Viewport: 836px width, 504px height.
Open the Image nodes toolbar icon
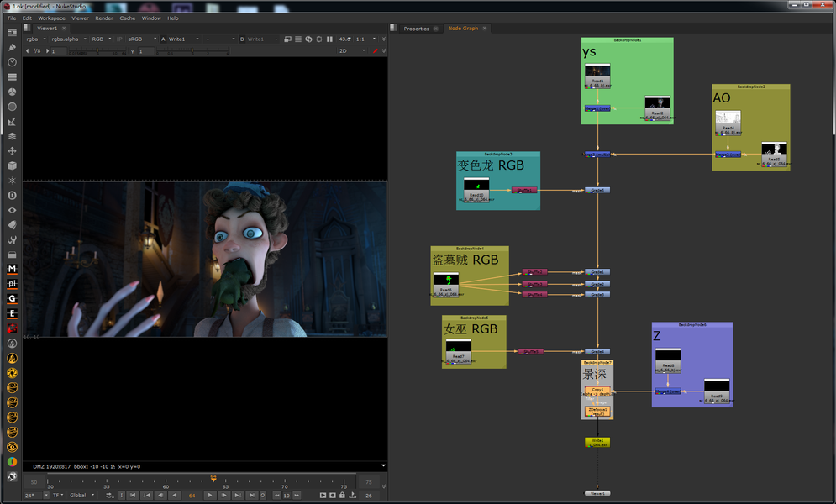[x=12, y=33]
